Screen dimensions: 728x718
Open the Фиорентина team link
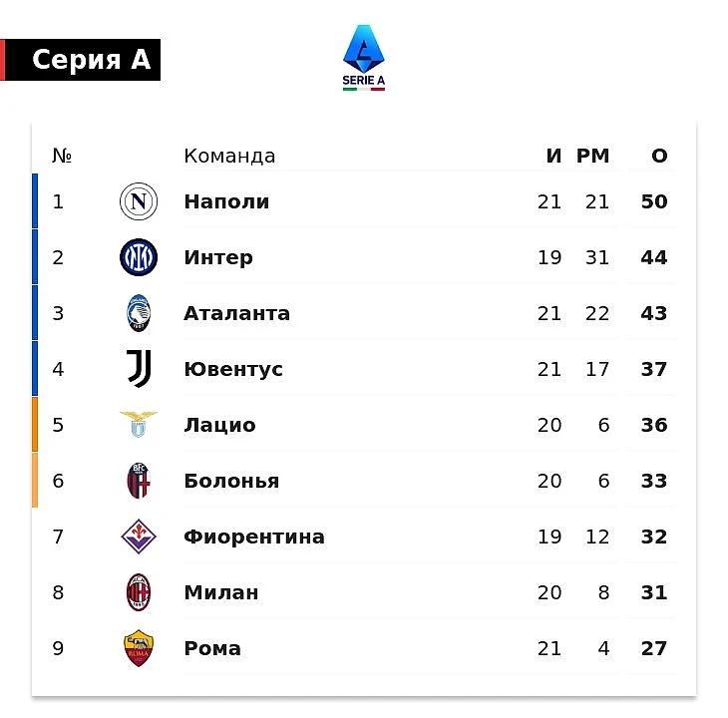click(254, 537)
